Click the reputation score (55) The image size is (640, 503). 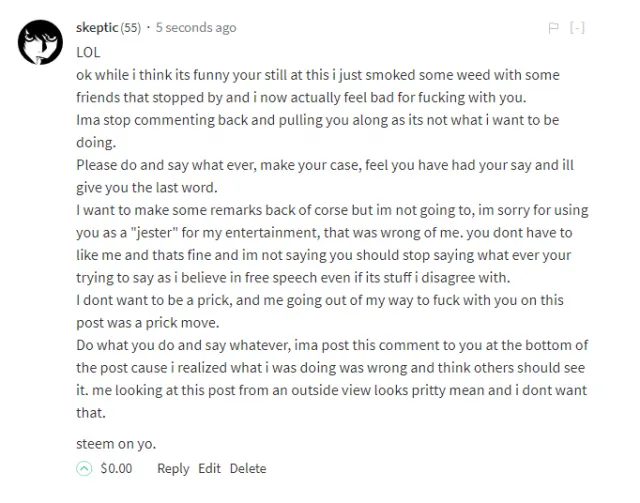pos(131,28)
